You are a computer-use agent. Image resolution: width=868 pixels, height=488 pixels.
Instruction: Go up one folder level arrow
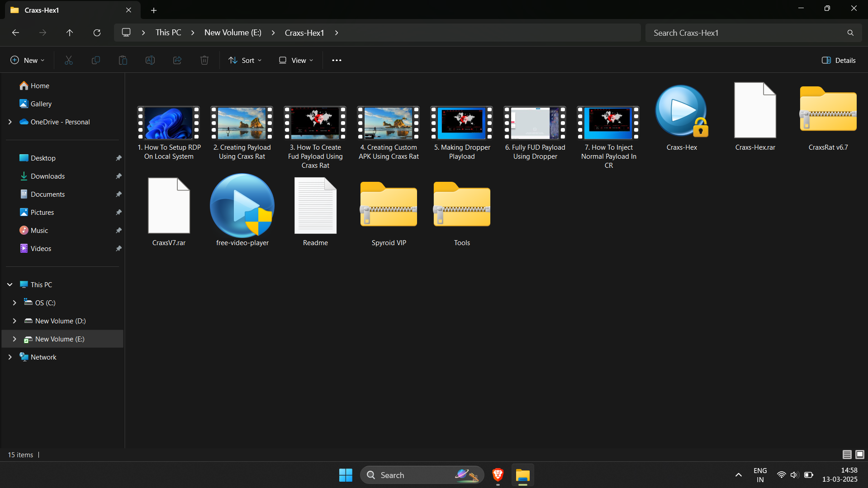pyautogui.click(x=70, y=33)
